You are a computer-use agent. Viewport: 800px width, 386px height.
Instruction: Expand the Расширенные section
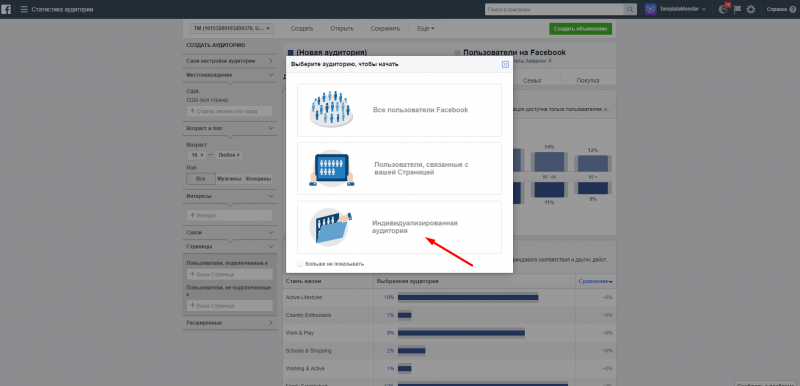(230, 323)
